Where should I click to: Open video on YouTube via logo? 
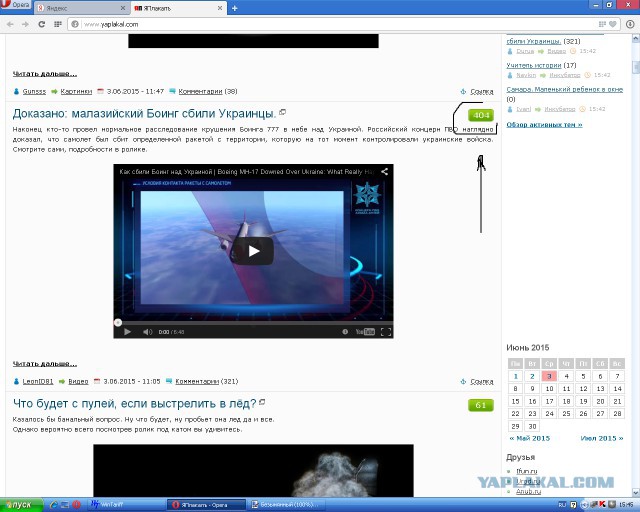pyautogui.click(x=365, y=332)
